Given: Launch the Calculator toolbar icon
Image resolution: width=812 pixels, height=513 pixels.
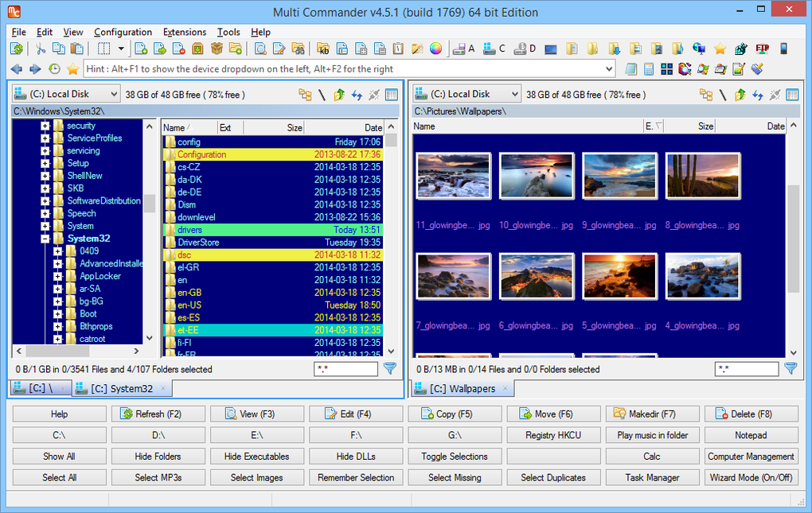Looking at the screenshot, I should pyautogui.click(x=649, y=69).
